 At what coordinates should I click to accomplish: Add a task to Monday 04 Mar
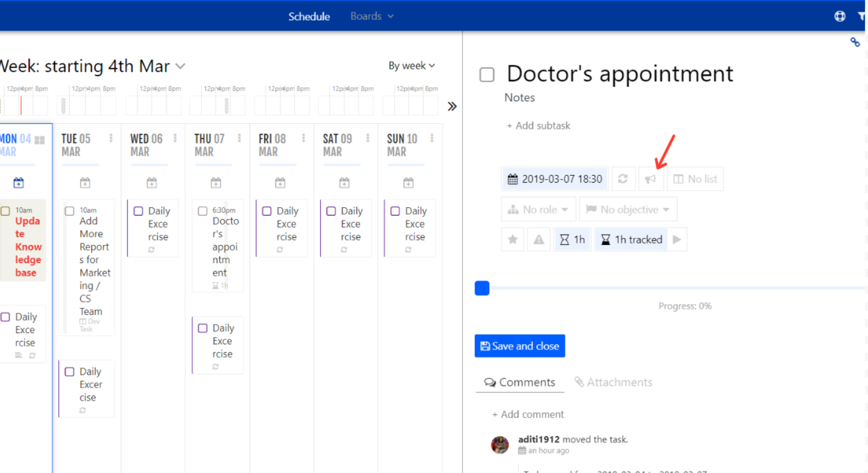(18, 182)
